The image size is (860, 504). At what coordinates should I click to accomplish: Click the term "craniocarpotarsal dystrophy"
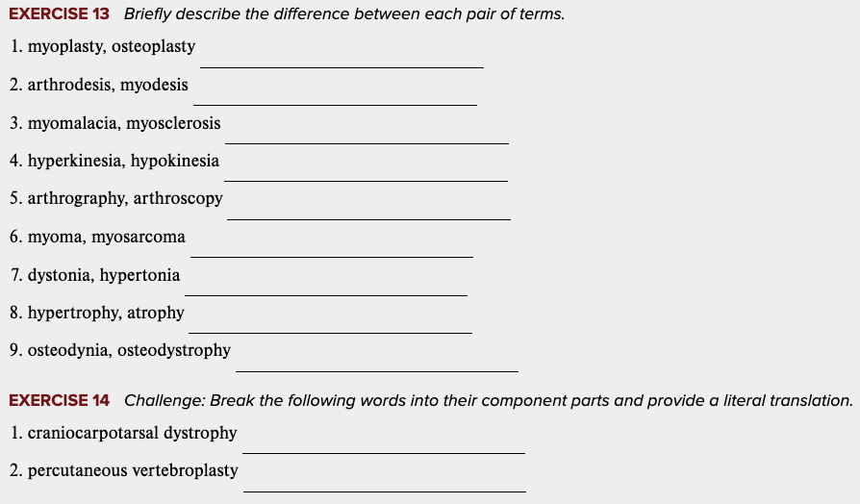(x=132, y=433)
